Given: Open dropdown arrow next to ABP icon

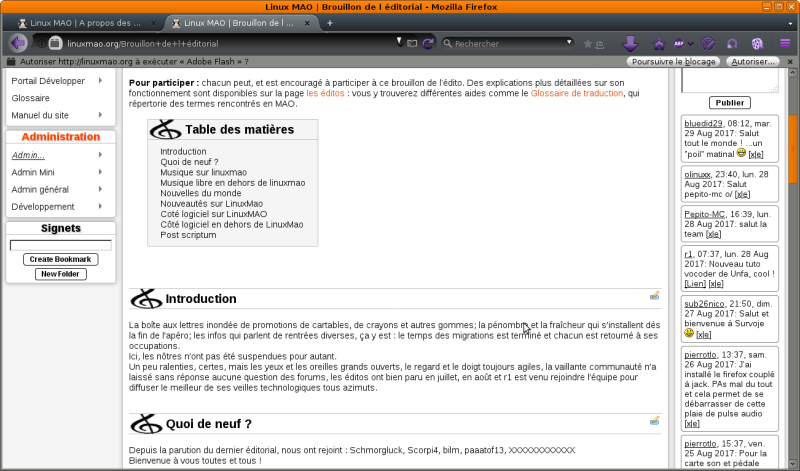Looking at the screenshot, I should [690, 44].
